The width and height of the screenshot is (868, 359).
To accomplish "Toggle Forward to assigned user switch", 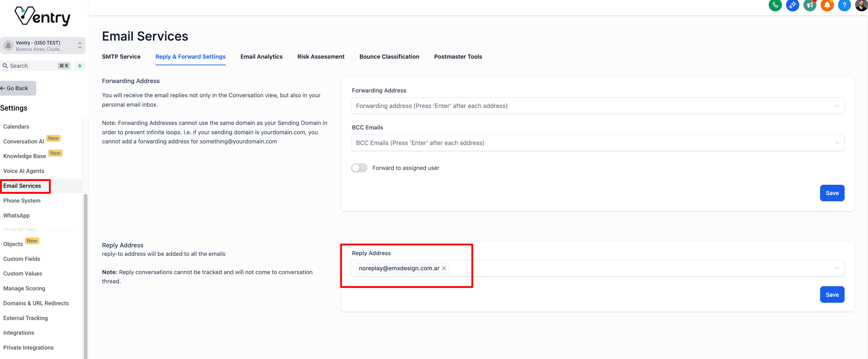I will (x=359, y=168).
